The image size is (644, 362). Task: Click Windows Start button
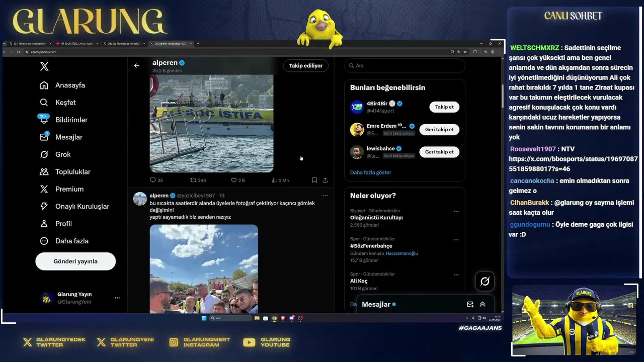(204, 318)
